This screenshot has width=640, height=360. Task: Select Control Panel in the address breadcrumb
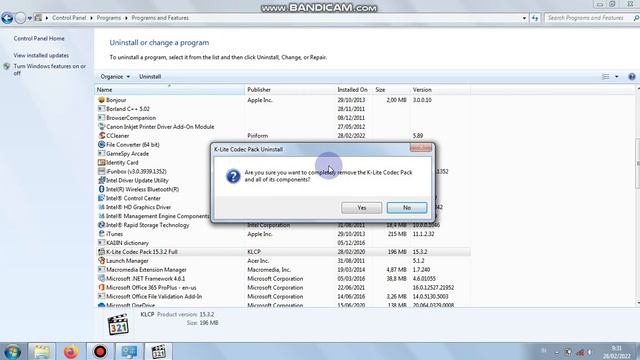point(69,18)
